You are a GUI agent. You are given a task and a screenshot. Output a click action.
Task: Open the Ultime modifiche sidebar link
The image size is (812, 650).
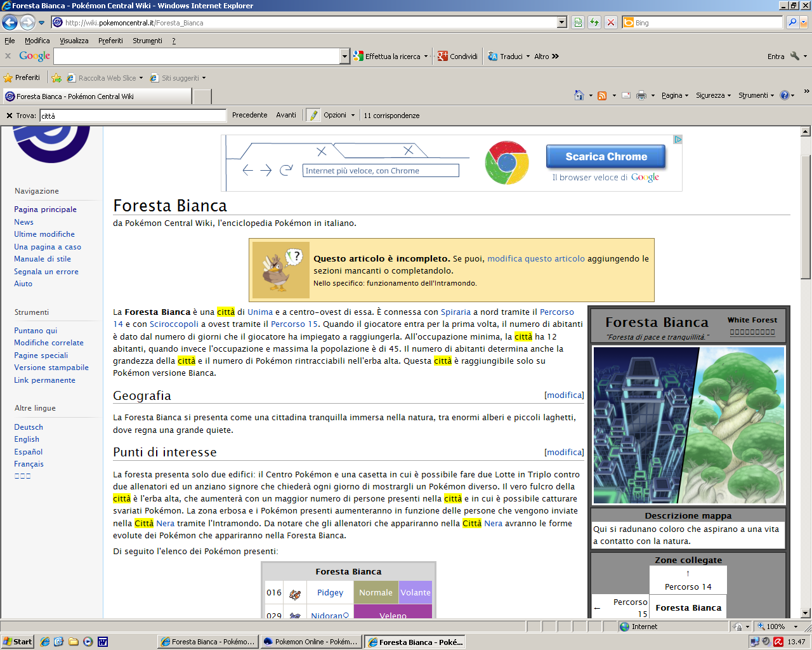tap(44, 234)
